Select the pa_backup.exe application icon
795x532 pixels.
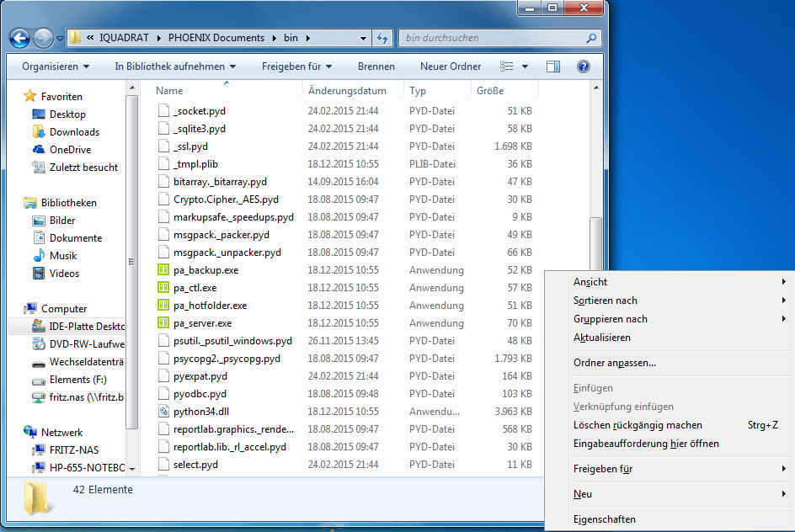[163, 270]
